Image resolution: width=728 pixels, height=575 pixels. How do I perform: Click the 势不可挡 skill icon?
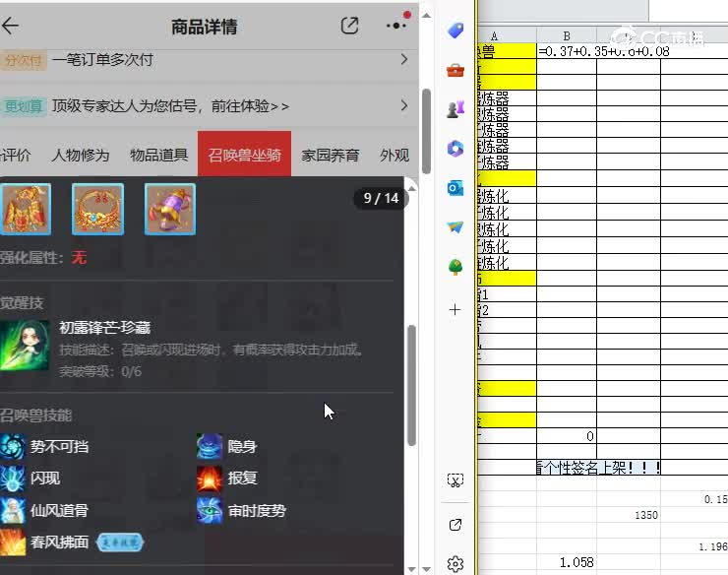click(13, 446)
